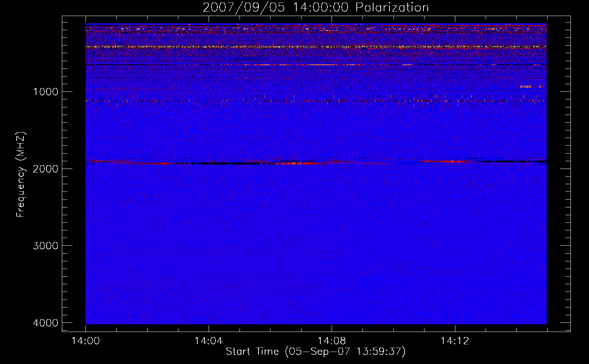Click the 14:12 time tick label
The image size is (589, 364).
pos(455,341)
